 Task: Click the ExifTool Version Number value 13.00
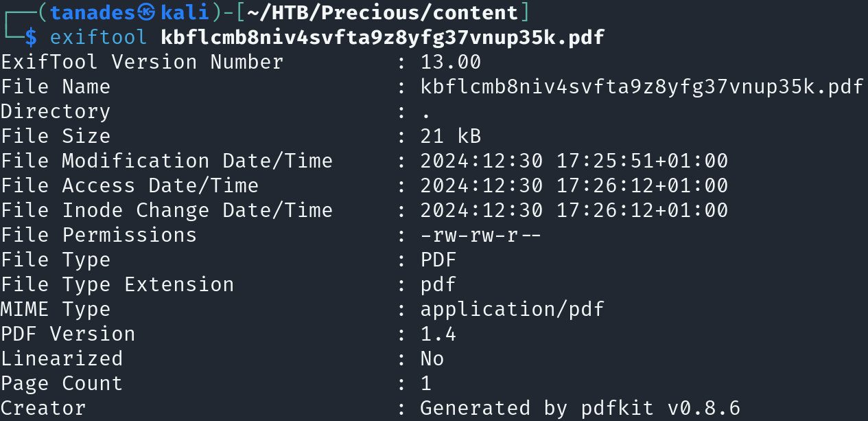click(451, 62)
